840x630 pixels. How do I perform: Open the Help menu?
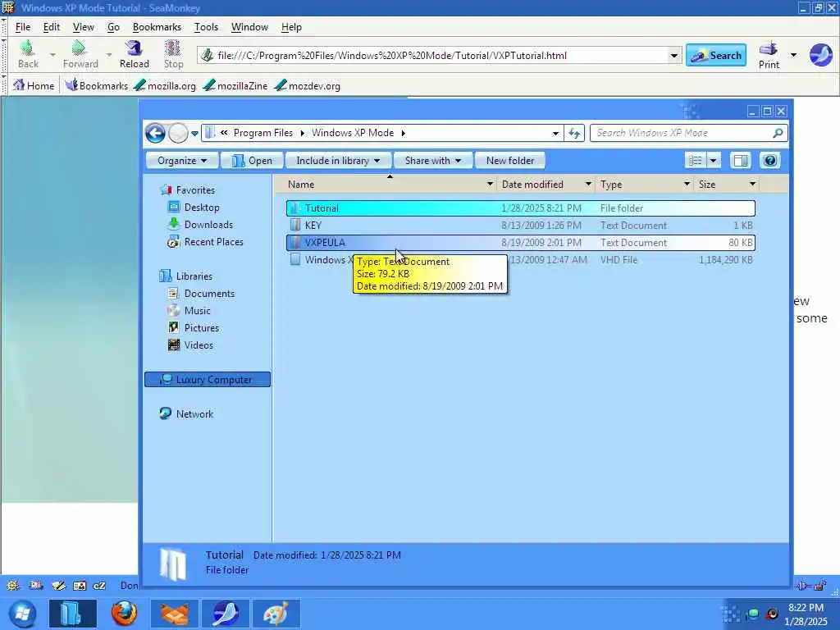click(x=291, y=27)
